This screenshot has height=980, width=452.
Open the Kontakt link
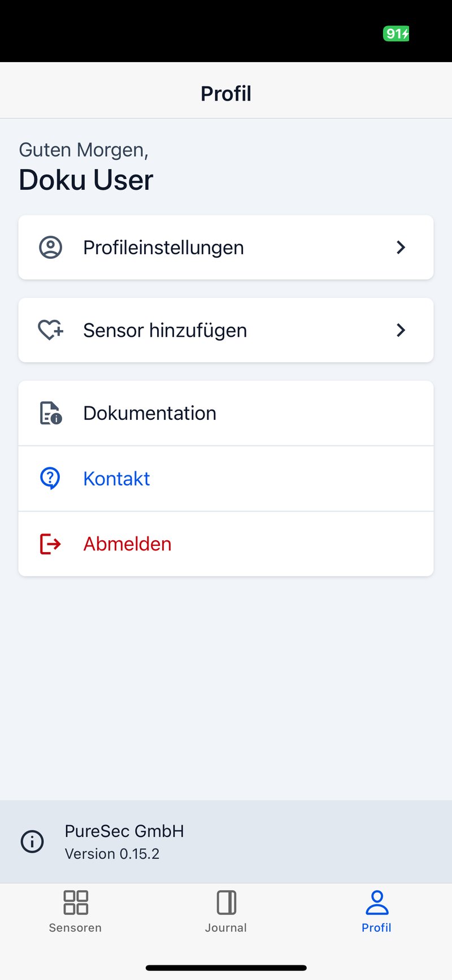116,479
